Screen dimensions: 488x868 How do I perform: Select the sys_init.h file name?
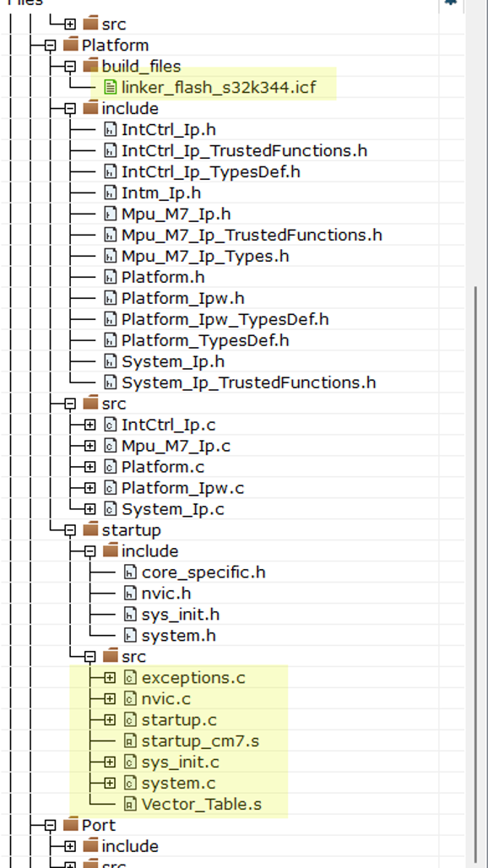[181, 615]
